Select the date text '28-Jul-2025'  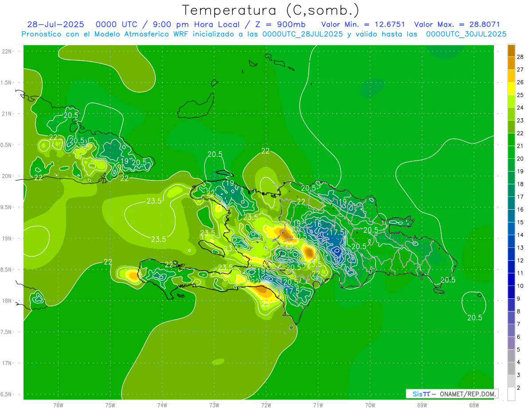(x=57, y=24)
